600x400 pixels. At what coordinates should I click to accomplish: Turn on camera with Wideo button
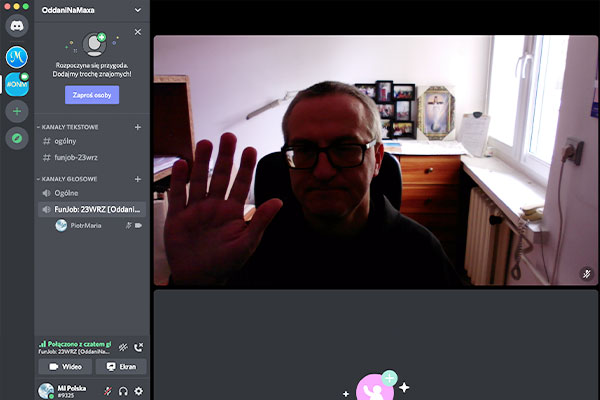64,367
